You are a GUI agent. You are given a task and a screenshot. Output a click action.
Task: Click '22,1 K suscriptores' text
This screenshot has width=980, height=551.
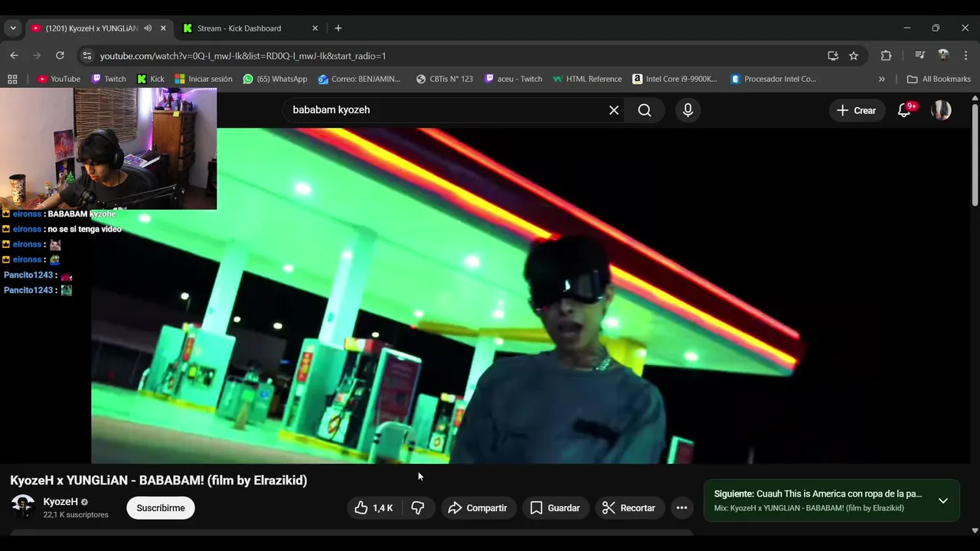(x=76, y=515)
